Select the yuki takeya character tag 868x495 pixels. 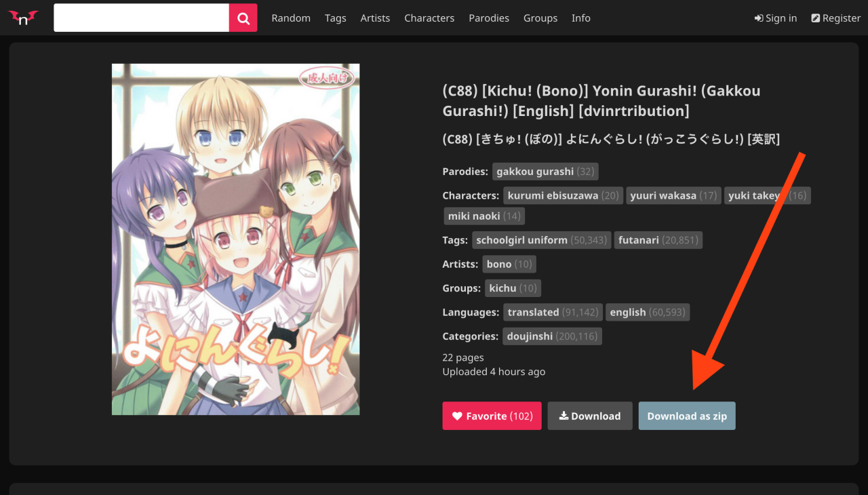767,195
